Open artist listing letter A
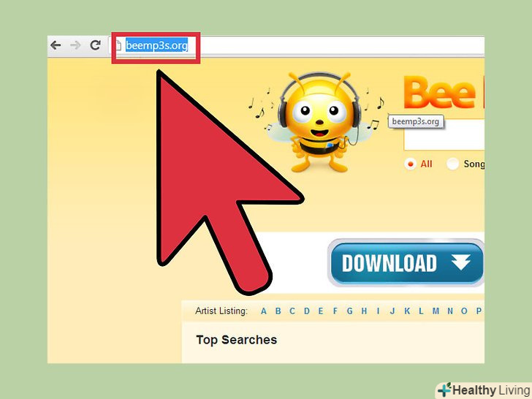 pos(264,311)
